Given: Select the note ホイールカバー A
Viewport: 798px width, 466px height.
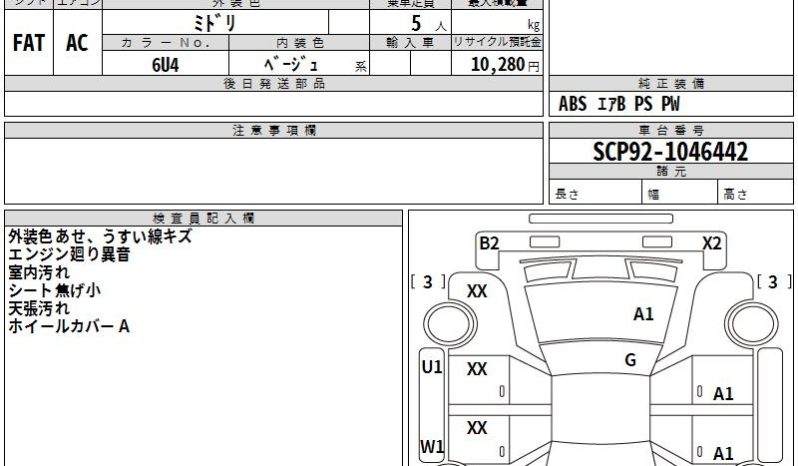Looking at the screenshot, I should click(x=69, y=326).
